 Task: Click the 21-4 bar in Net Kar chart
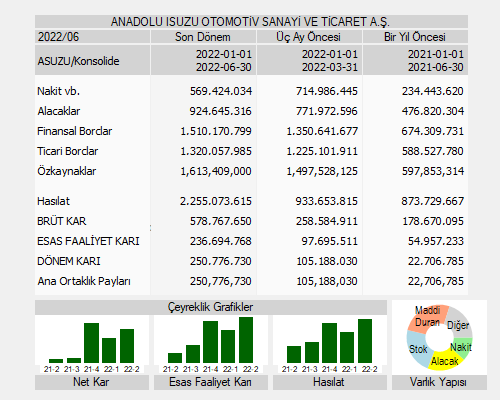[x=91, y=343]
